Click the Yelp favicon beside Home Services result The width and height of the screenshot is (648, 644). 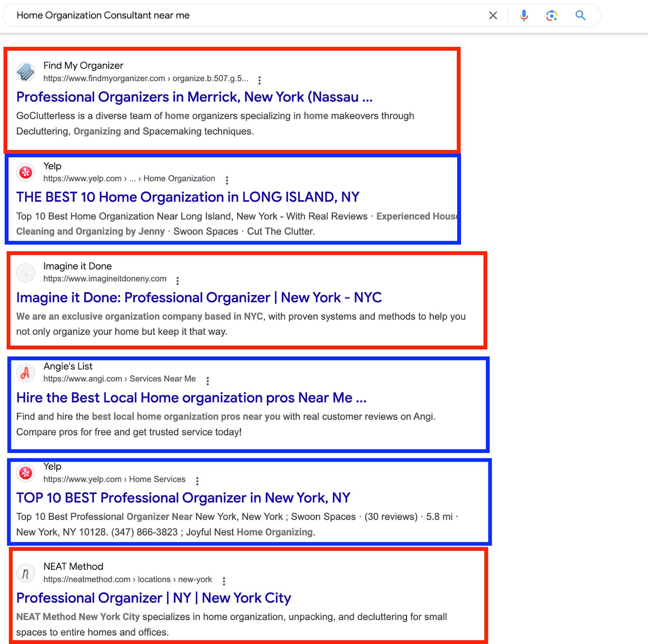point(26,473)
